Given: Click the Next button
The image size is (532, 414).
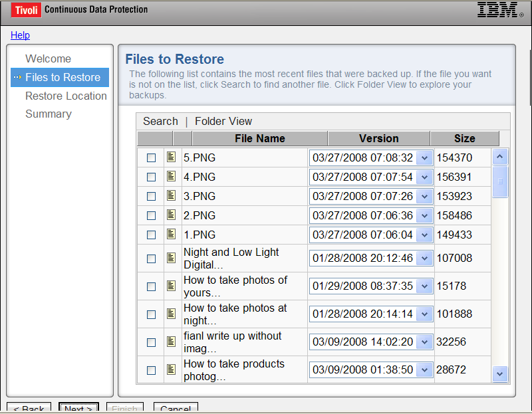Looking at the screenshot, I should pos(78,407).
